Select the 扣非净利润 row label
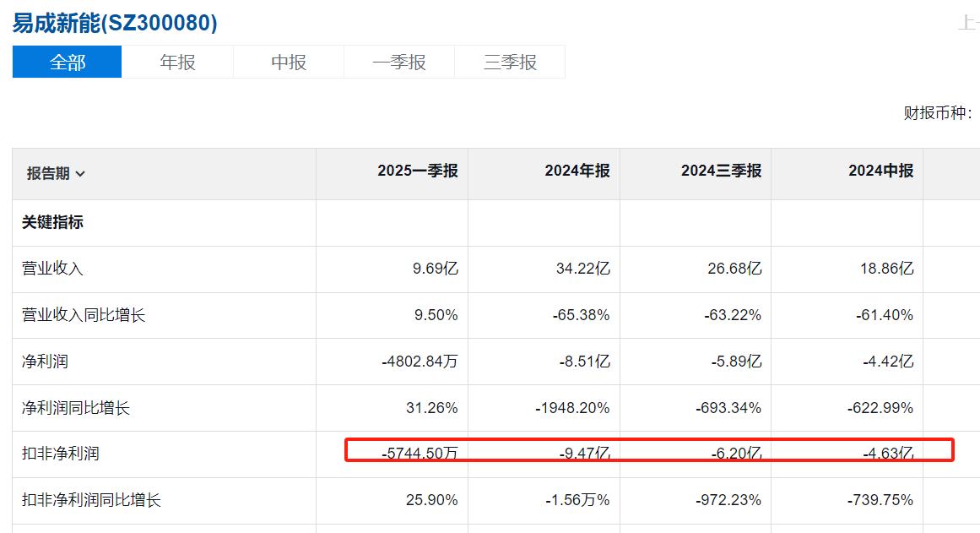Screen dimensions: 980x533 pyautogui.click(x=60, y=454)
